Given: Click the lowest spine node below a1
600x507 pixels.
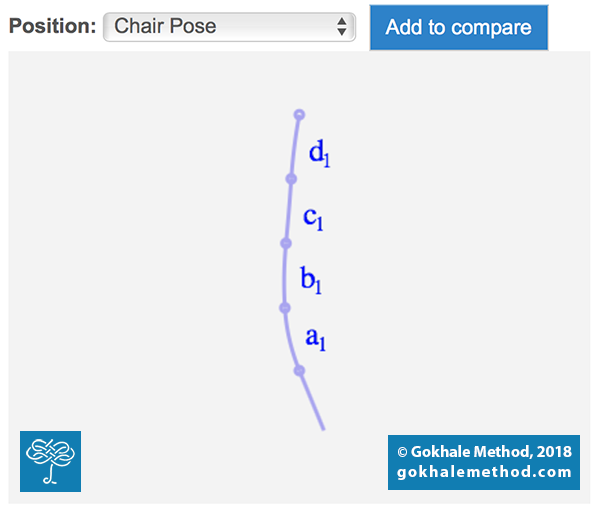Looking at the screenshot, I should pyautogui.click(x=299, y=370).
